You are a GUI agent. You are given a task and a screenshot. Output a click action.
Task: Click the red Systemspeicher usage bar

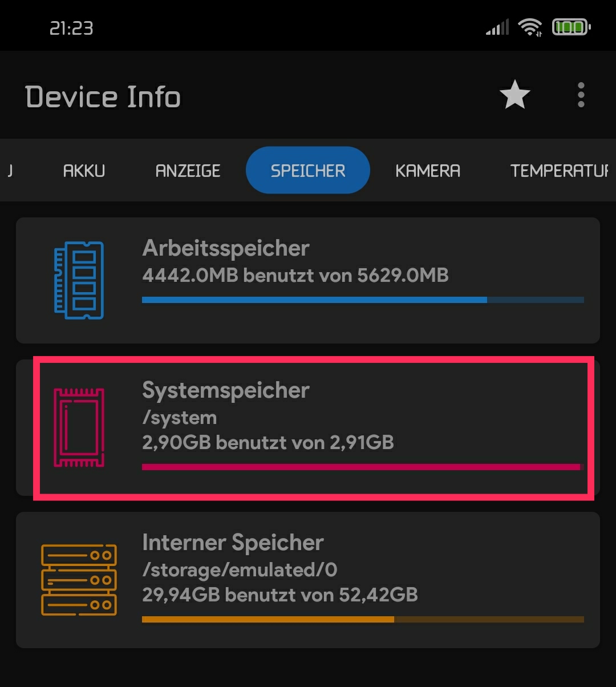tap(361, 467)
